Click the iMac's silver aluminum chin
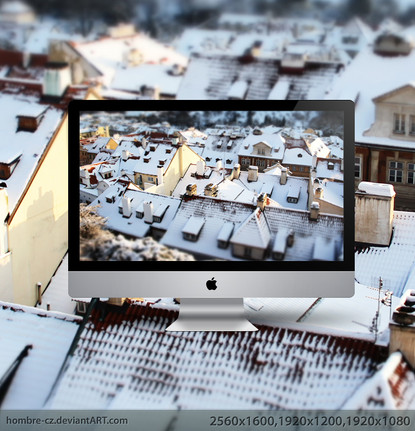 click(x=211, y=284)
